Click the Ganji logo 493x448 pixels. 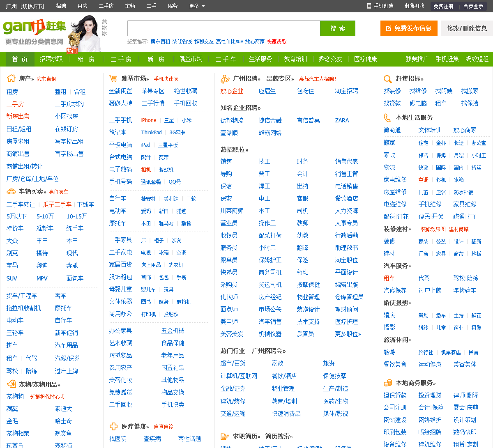click(35, 27)
